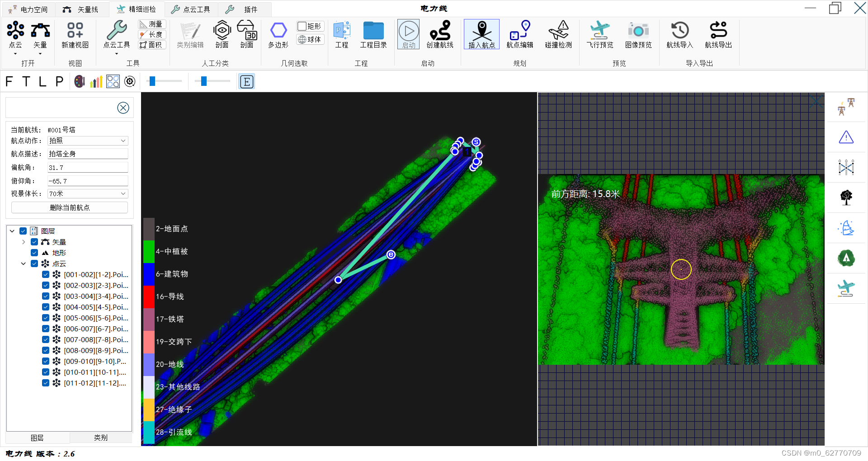Click the 剖面 profile section icon
Viewport: 868px width, 461px height.
pyautogui.click(x=222, y=35)
